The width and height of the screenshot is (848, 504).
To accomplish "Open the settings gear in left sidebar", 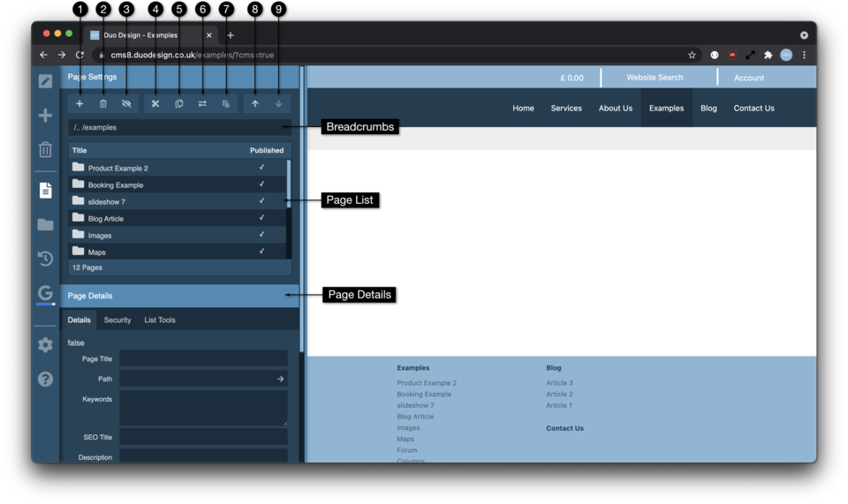I will click(45, 344).
